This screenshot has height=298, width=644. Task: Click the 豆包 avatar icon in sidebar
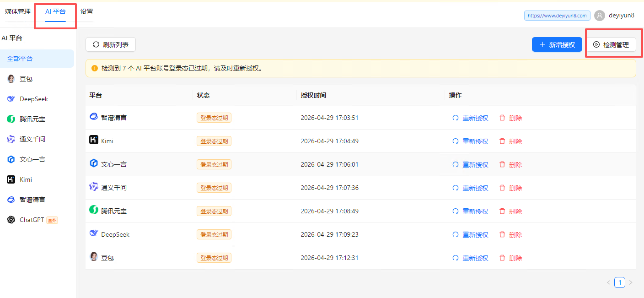click(11, 79)
